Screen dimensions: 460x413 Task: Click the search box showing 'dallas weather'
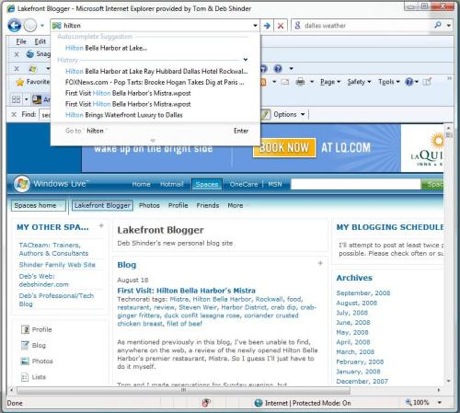click(363, 26)
